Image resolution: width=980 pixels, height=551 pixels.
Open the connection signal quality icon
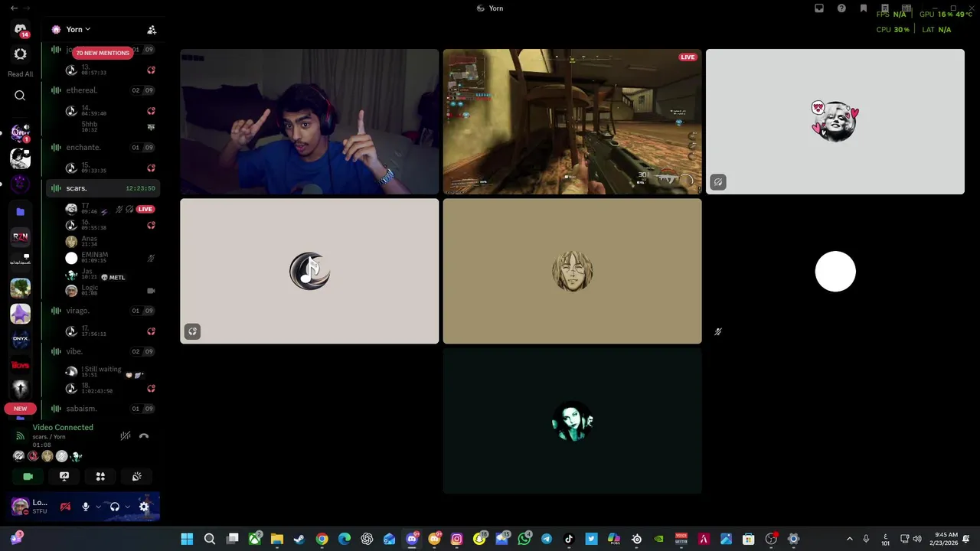pyautogui.click(x=20, y=436)
